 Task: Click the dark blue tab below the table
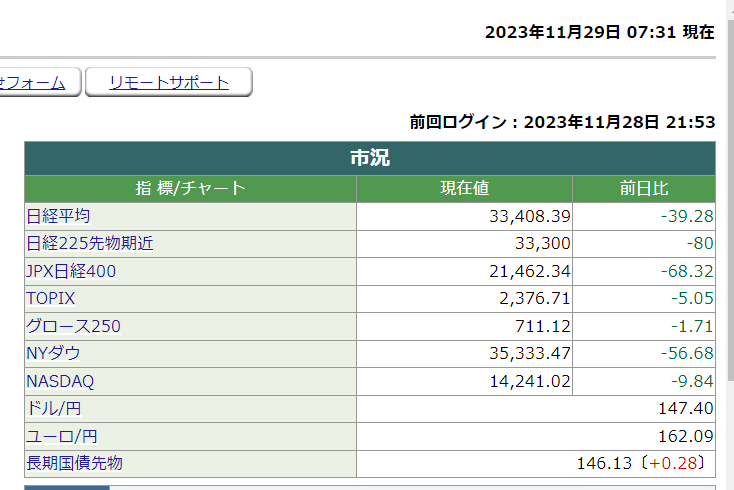66,487
